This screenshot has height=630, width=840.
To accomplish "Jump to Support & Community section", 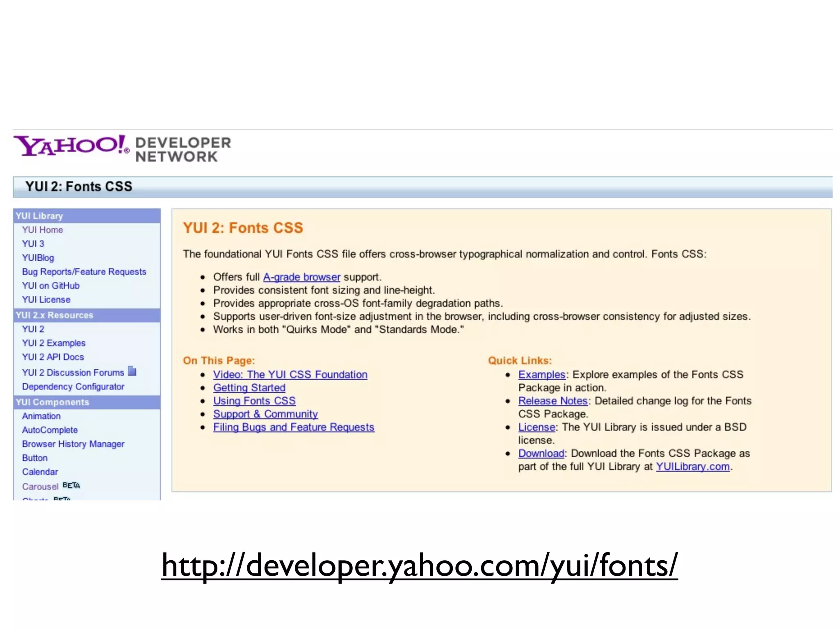I will [x=265, y=414].
